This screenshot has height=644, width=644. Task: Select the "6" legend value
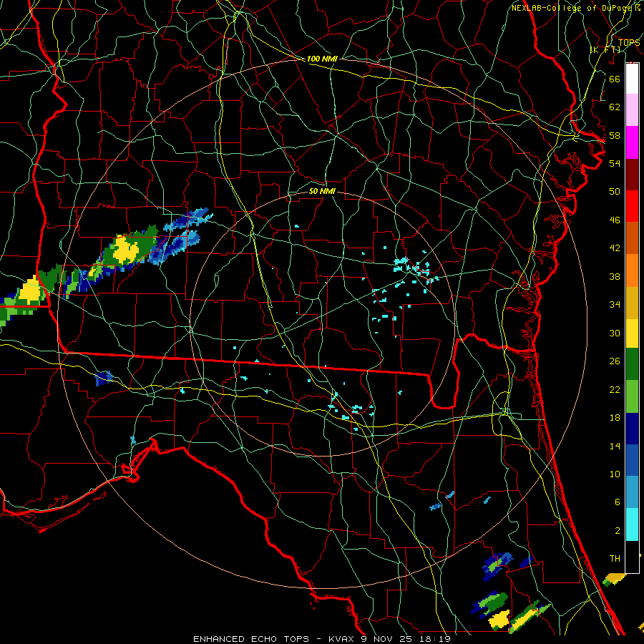tap(618, 502)
